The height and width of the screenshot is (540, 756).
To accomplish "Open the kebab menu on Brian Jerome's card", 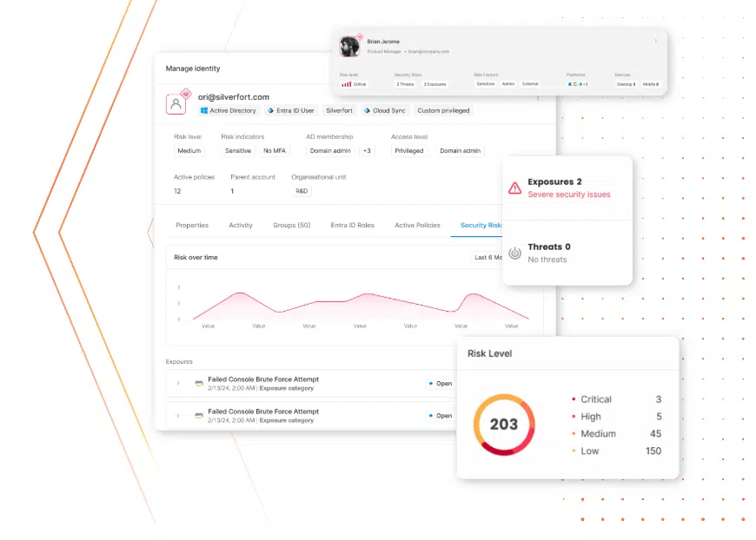I will click(x=655, y=41).
